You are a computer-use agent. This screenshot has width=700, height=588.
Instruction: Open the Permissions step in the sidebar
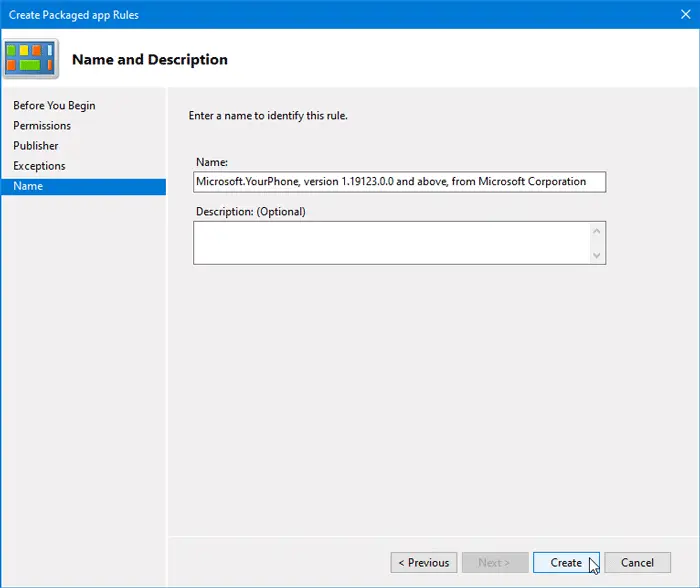42,125
